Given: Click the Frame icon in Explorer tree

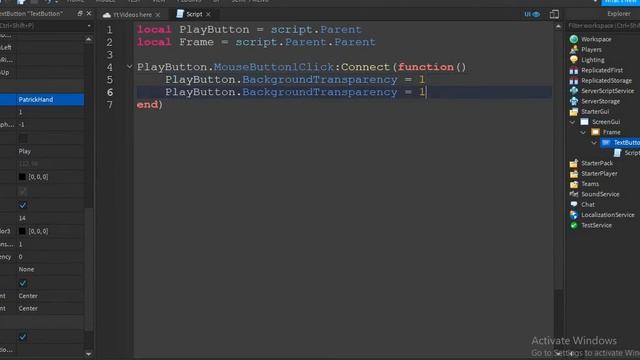Looking at the screenshot, I should (596, 132).
